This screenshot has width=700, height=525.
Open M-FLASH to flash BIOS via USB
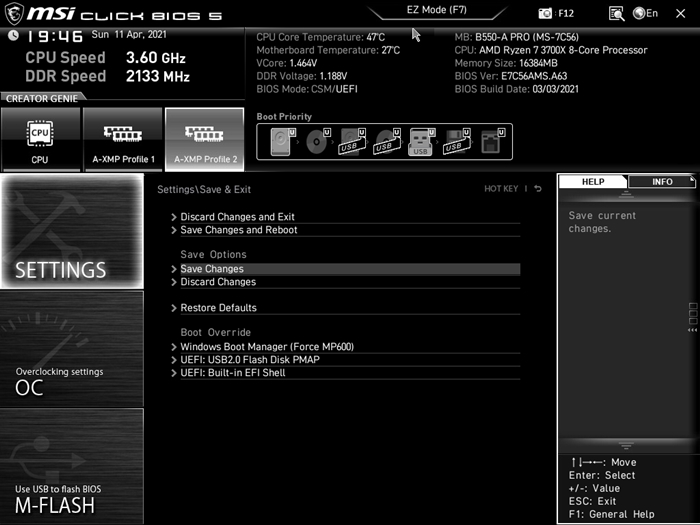click(72, 466)
